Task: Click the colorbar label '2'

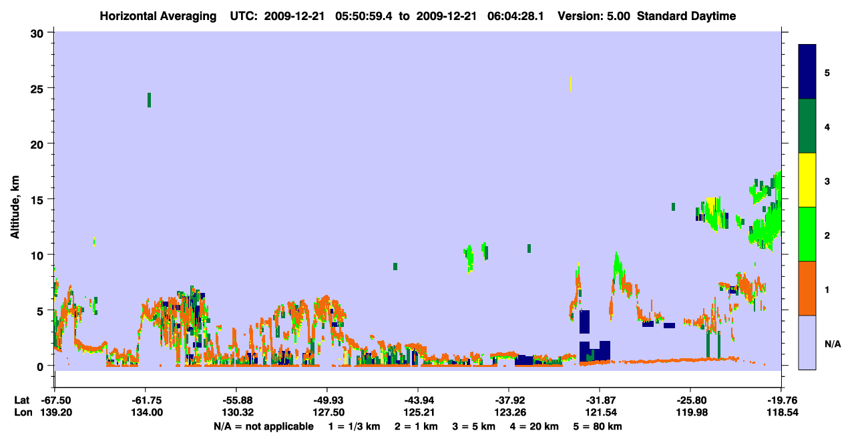Action: 827,235
